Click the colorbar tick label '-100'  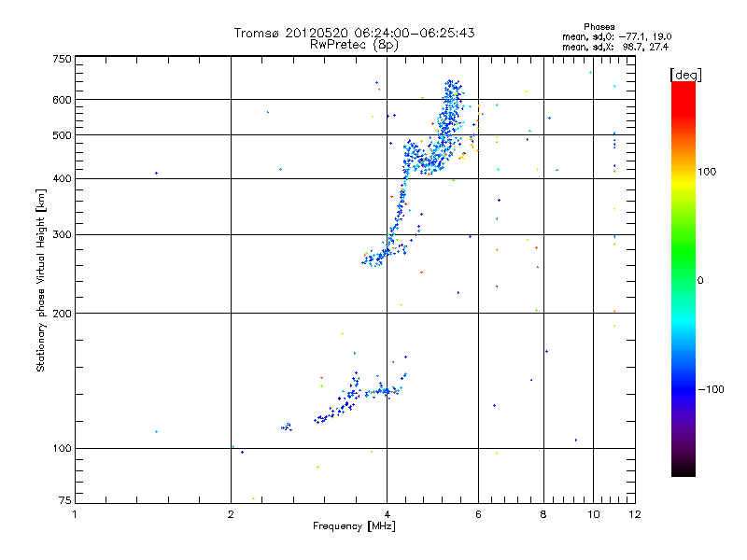[711, 389]
